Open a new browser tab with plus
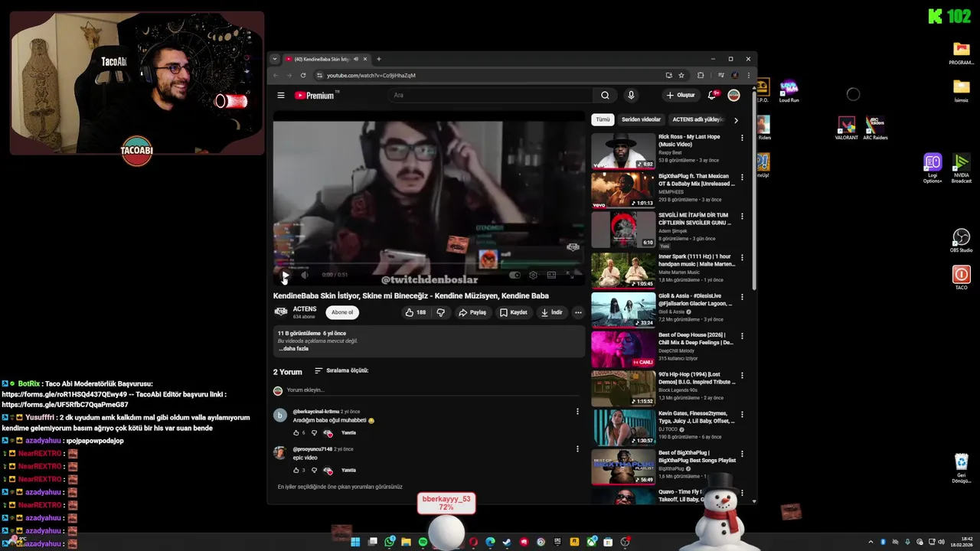Viewport: 980px width, 551px height. pyautogui.click(x=378, y=59)
